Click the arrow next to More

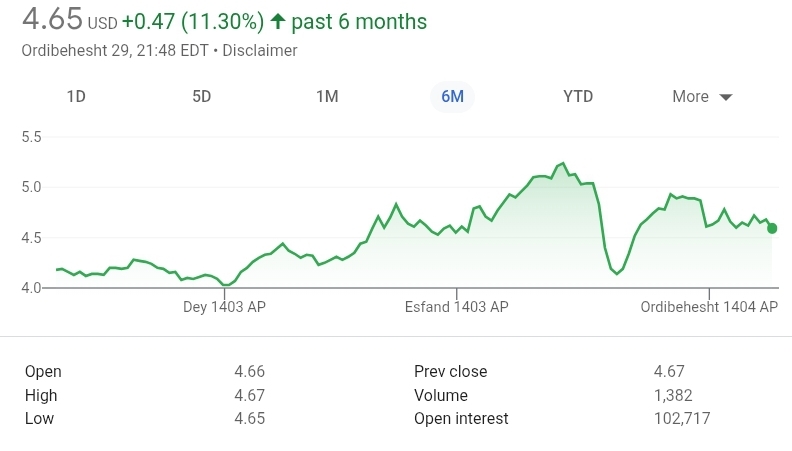tap(726, 97)
